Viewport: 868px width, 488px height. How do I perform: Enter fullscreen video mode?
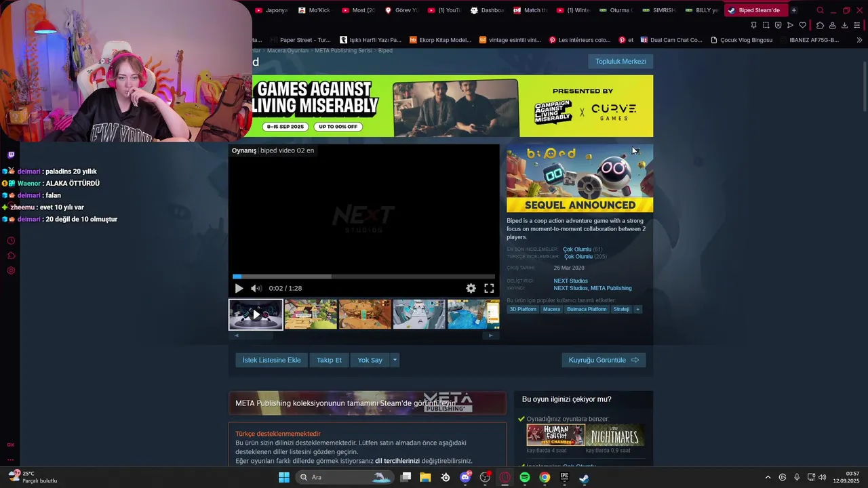point(489,288)
